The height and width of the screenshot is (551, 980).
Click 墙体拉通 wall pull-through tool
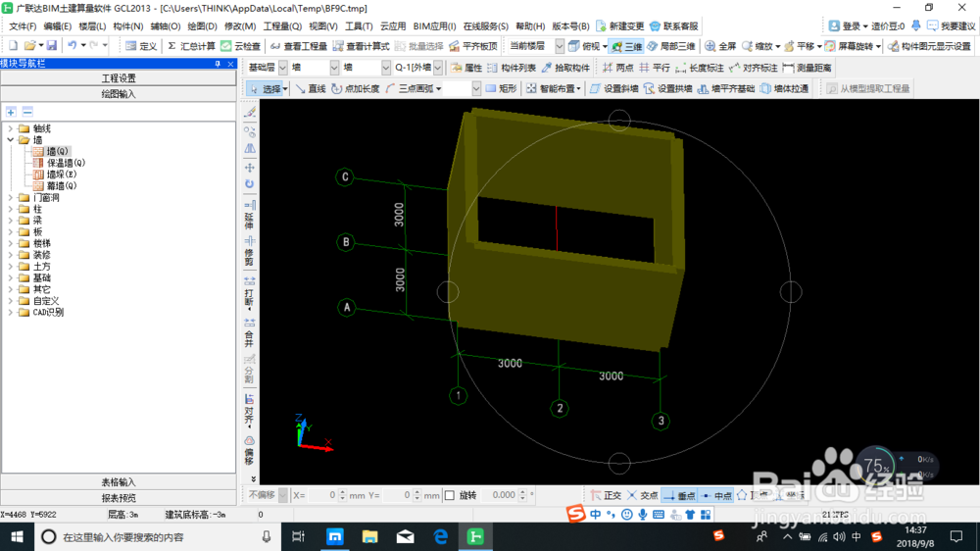[784, 89]
